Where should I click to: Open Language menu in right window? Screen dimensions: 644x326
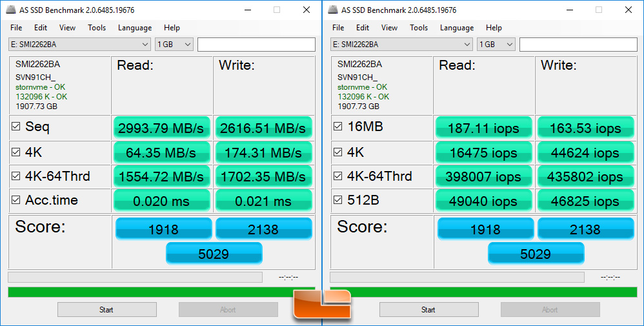(457, 28)
